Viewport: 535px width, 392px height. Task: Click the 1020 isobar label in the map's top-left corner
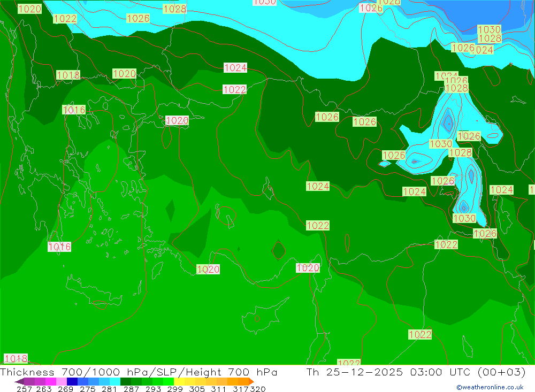[29, 9]
